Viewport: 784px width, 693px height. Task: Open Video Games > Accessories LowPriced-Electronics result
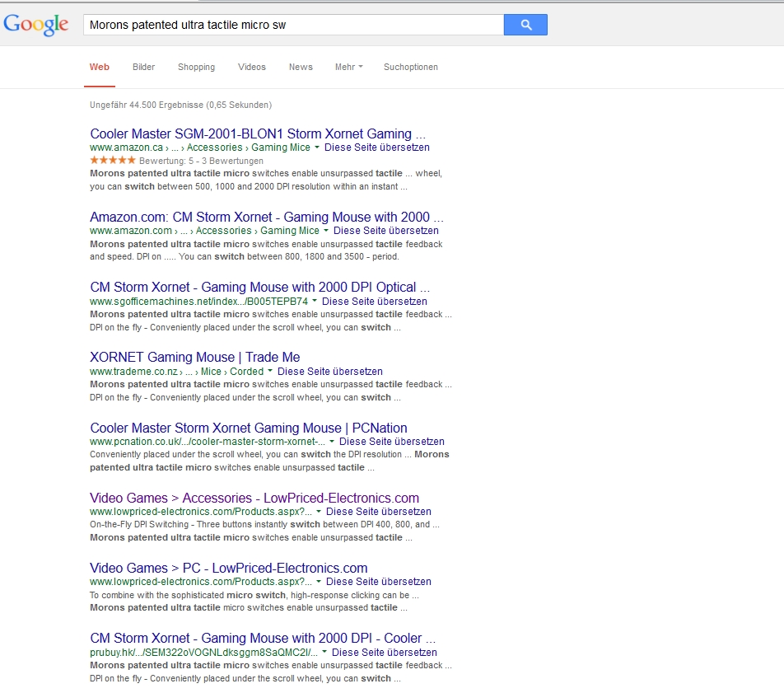pos(254,498)
